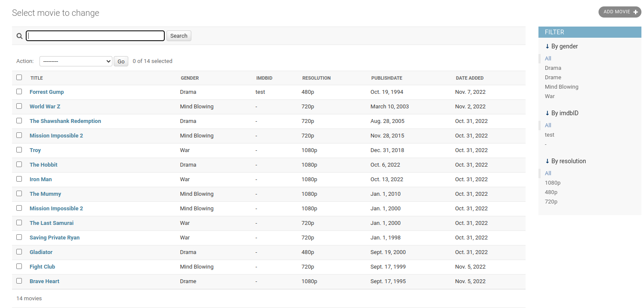
Task: Open the Iron Man link
Action: pos(41,179)
